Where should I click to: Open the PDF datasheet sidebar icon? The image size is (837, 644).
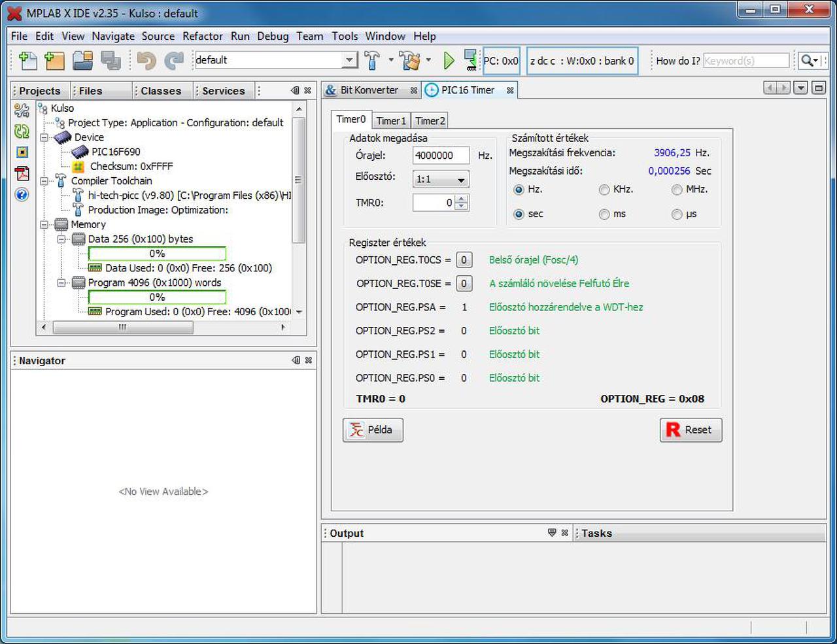pos(22,173)
